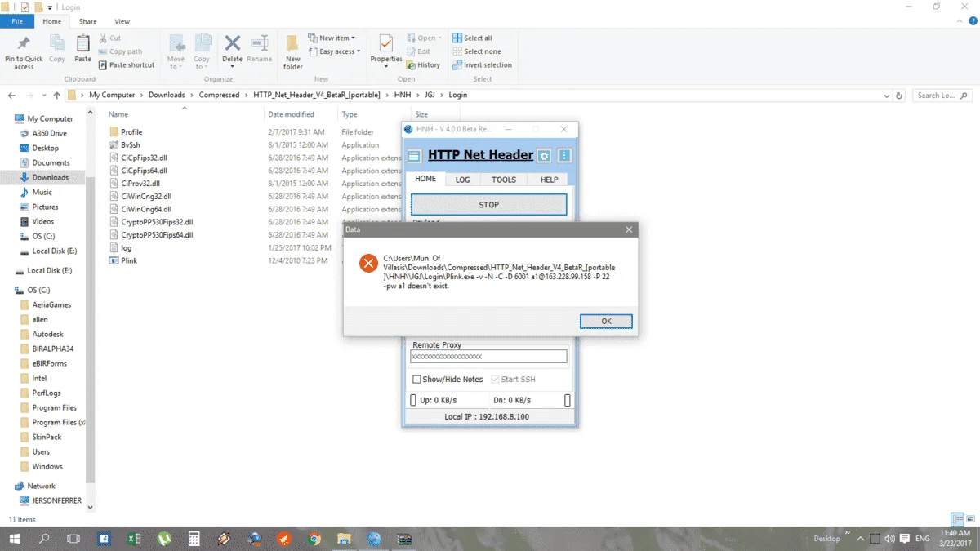Click the Copy ribbon icon
980x551 pixels.
click(x=57, y=49)
